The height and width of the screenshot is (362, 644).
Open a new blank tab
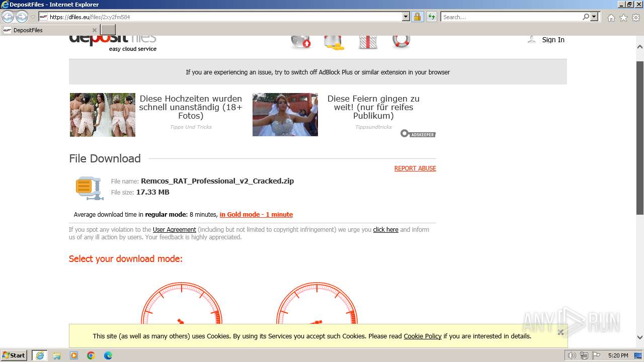108,30
